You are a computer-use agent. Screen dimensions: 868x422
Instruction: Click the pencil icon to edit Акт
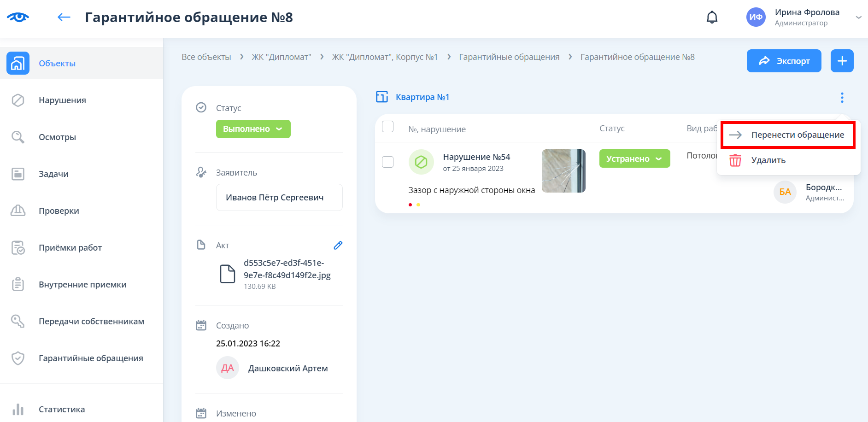pyautogui.click(x=338, y=245)
